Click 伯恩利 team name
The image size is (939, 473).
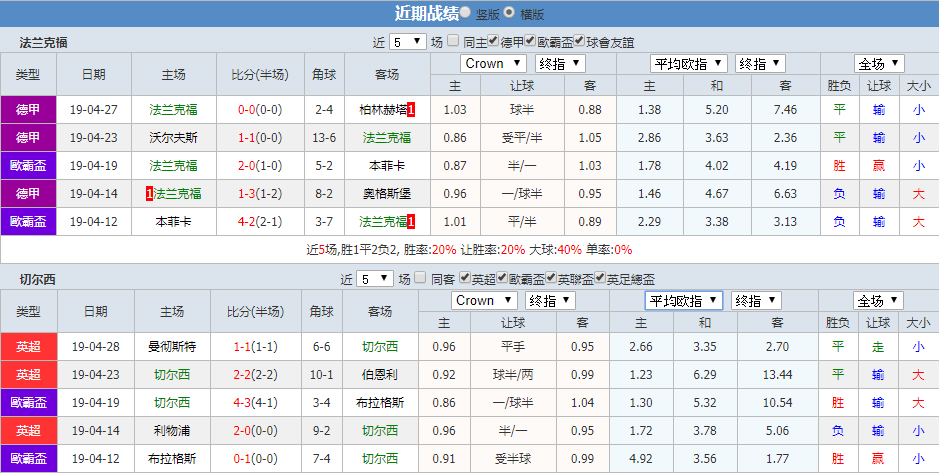click(x=380, y=375)
